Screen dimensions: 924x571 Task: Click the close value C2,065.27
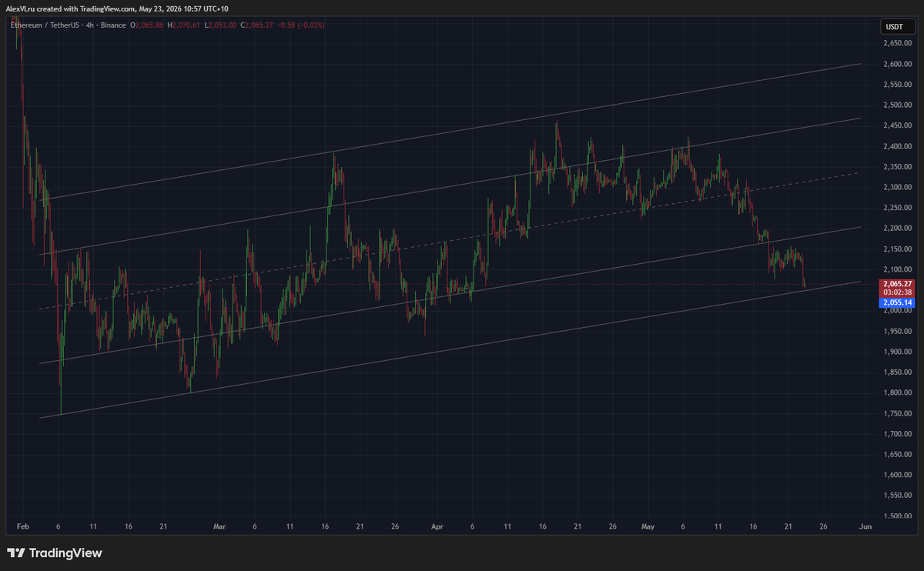tap(256, 25)
